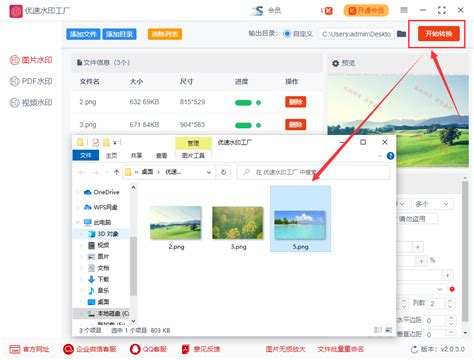Click the Explorer back arrow
474x360 pixels.
82,172
